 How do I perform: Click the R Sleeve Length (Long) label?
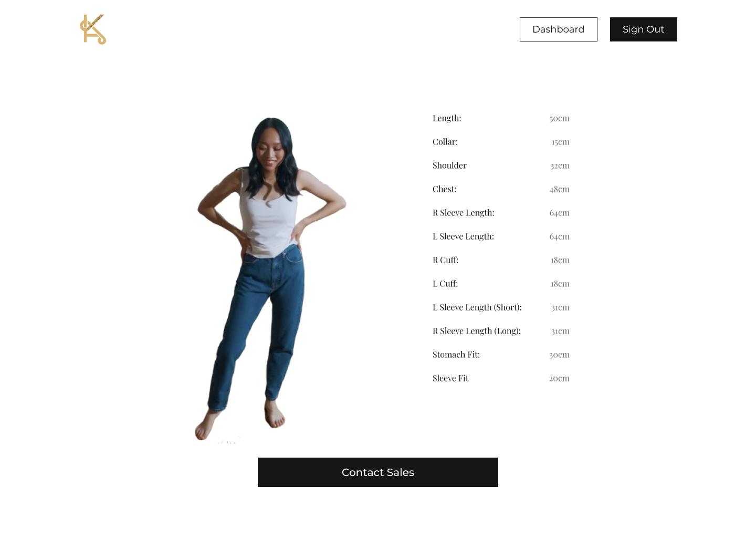coord(477,331)
